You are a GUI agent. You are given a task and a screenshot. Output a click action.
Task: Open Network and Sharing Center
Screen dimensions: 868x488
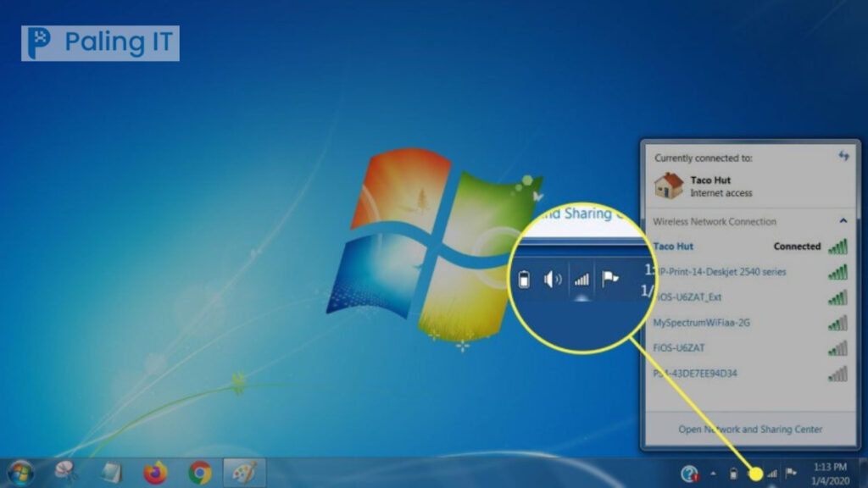click(750, 429)
